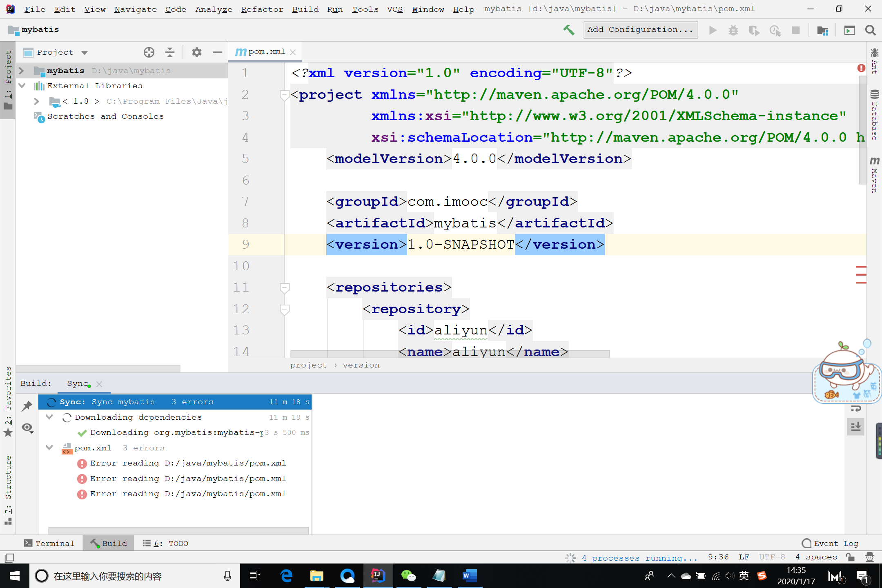Open the Maven tool window
The image size is (882, 588).
[x=874, y=175]
